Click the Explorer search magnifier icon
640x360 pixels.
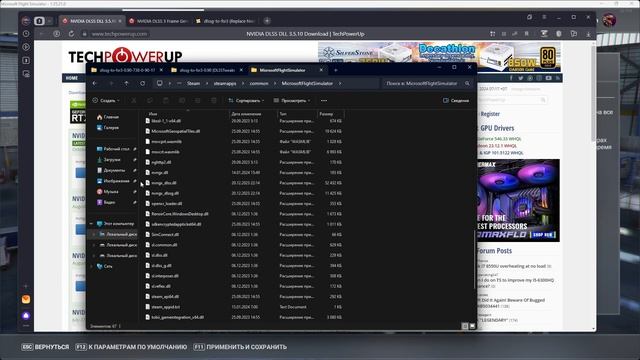pos(467,83)
